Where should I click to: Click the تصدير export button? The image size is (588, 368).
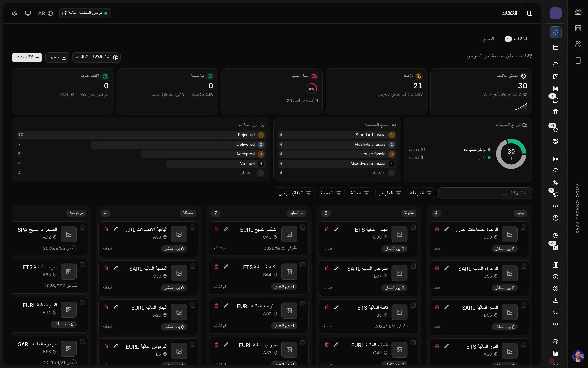(x=57, y=57)
